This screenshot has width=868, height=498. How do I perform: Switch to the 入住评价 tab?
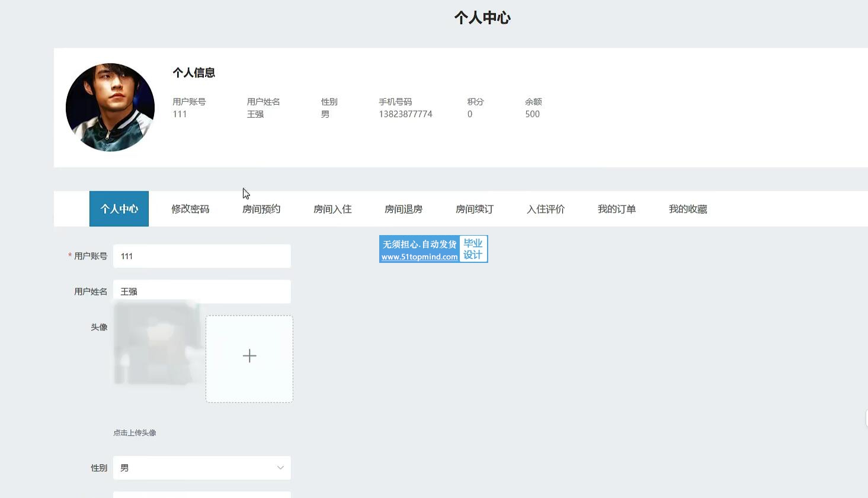pos(546,209)
